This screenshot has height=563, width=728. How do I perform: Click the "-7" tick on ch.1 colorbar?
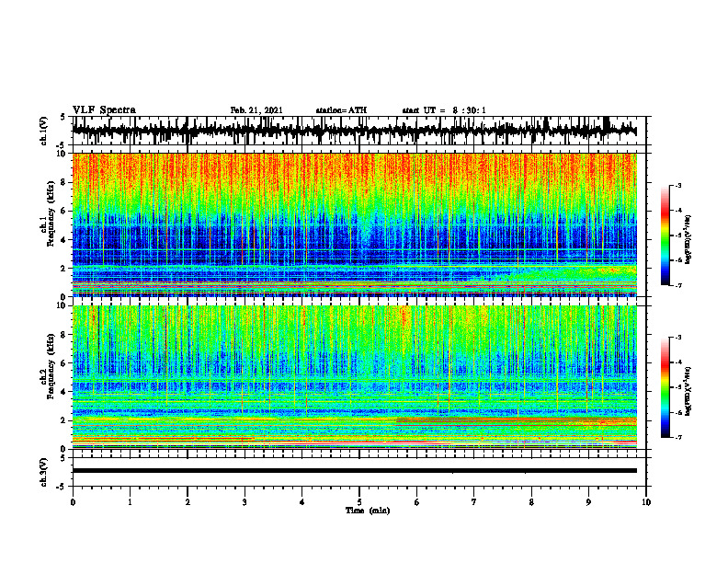678,285
